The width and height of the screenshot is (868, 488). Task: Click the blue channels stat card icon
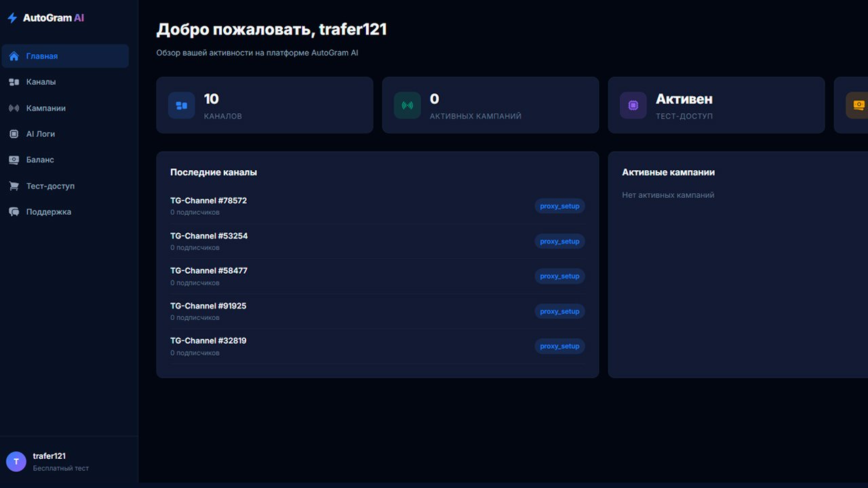pyautogui.click(x=182, y=106)
